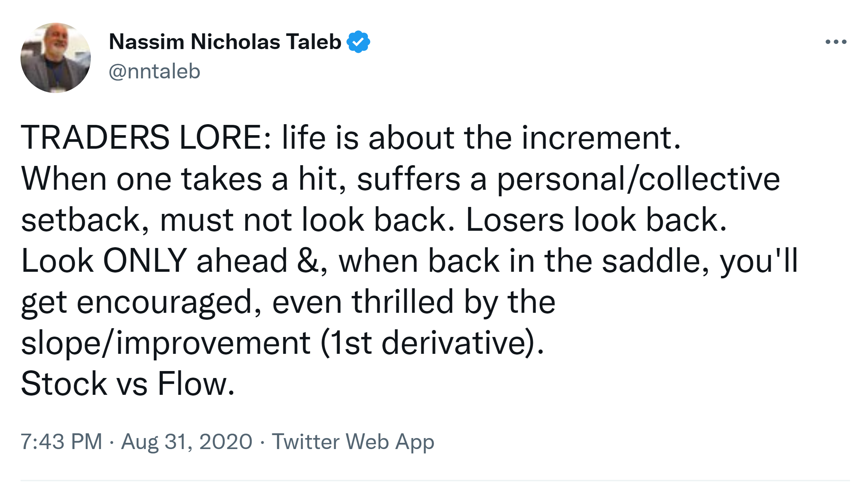Click the phrase 'Stock vs Flow.'
Image resolution: width=868 pixels, height=493 pixels.
[x=128, y=384]
